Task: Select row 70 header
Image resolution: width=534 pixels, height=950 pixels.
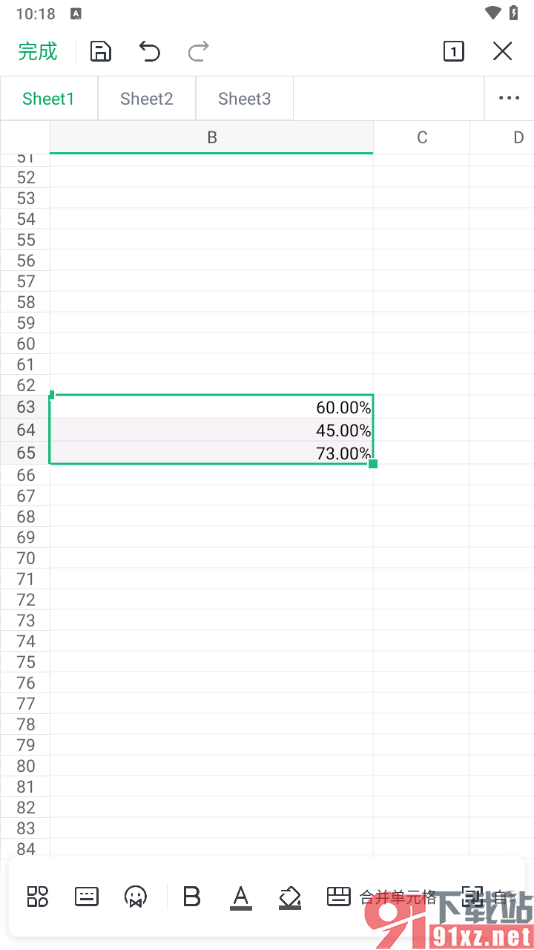Action: tap(25, 558)
